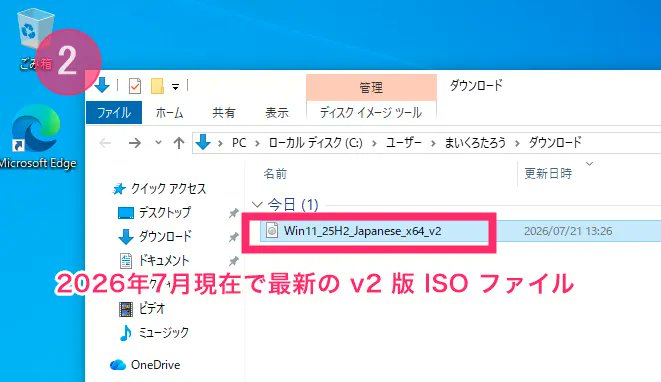Switch to the 表示 ribbon tab
The width and height of the screenshot is (661, 382).
point(277,113)
